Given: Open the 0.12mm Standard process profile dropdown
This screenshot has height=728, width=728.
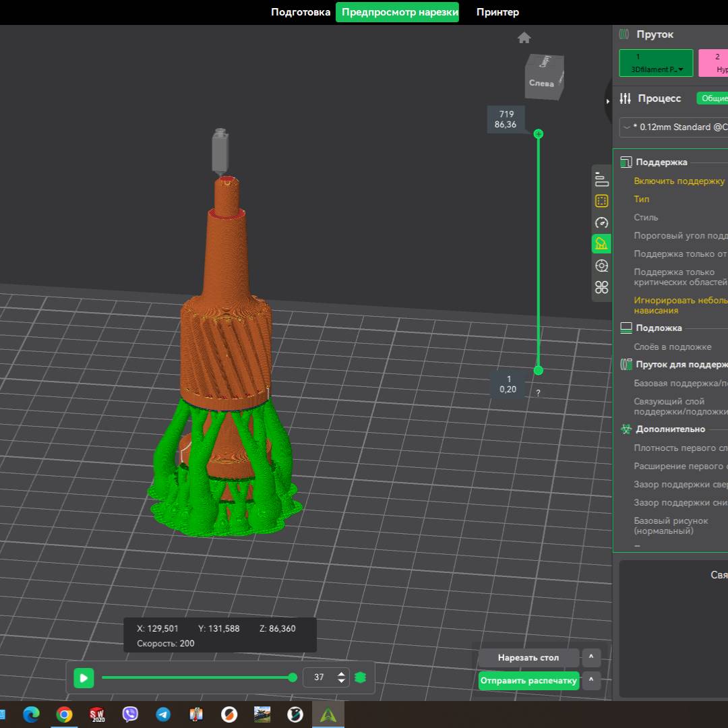Looking at the screenshot, I should [x=673, y=127].
